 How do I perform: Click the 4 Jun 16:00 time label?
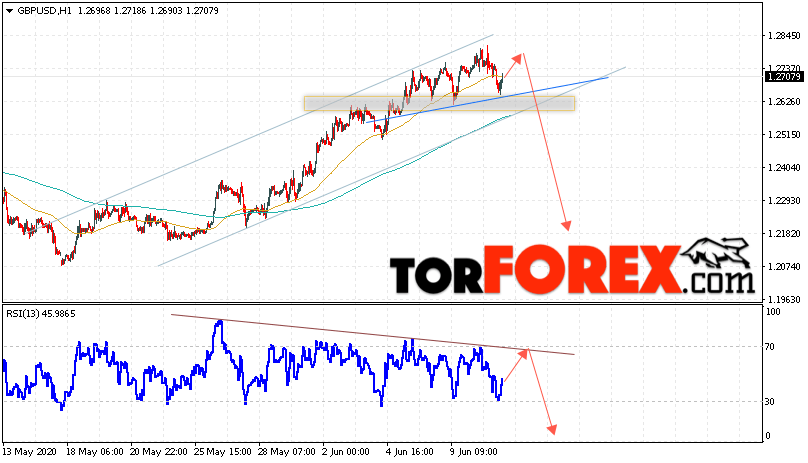click(410, 452)
